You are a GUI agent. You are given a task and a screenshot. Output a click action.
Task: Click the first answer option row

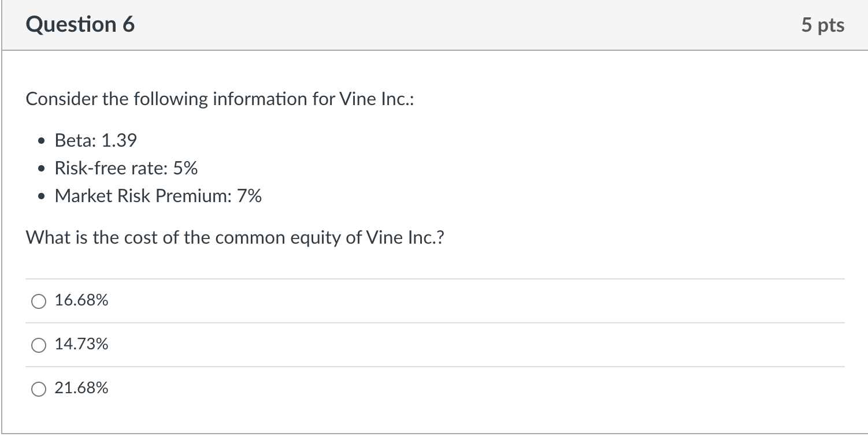click(231, 300)
